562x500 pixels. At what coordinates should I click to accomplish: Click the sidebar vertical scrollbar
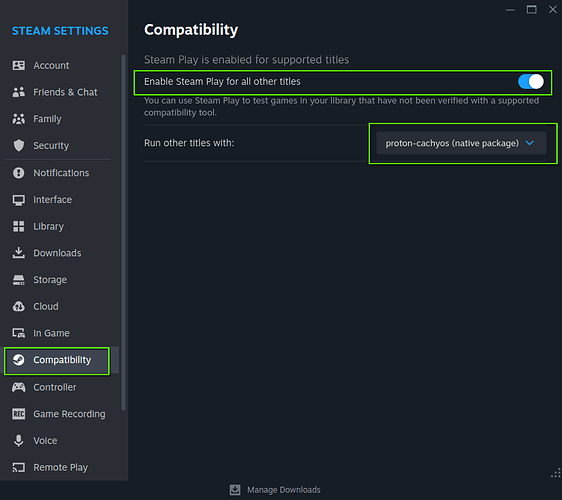[x=124, y=232]
